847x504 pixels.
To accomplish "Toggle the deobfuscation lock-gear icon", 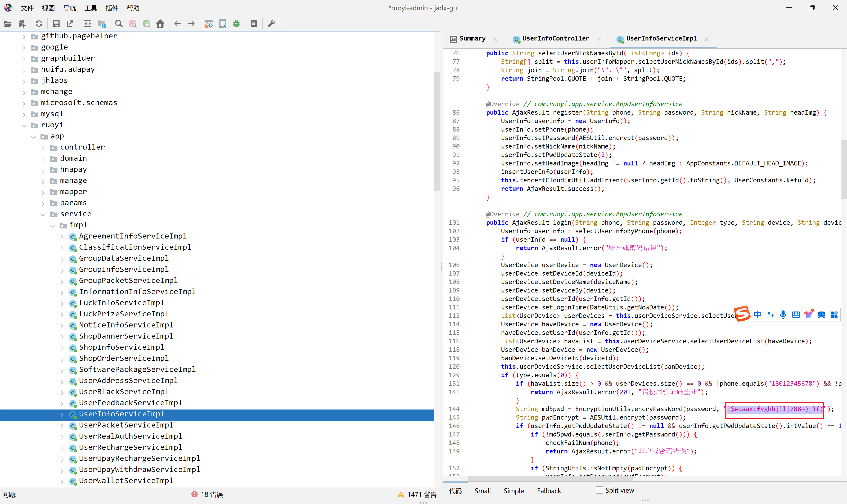I will [209, 24].
